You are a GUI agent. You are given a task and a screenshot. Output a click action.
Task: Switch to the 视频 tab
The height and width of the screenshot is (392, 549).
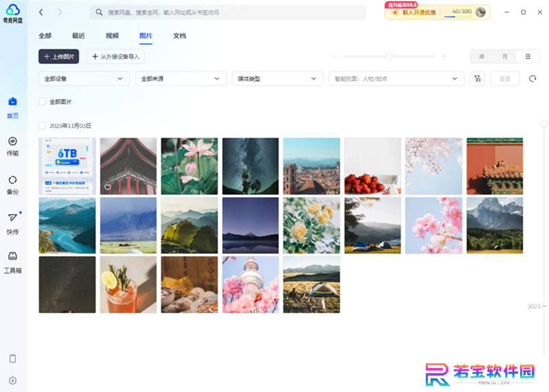coord(112,36)
